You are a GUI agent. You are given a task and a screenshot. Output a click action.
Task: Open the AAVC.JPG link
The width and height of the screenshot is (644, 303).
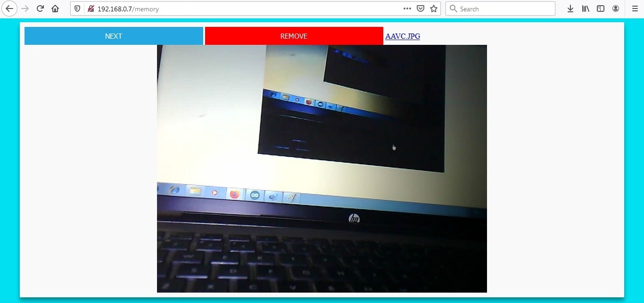(x=403, y=36)
